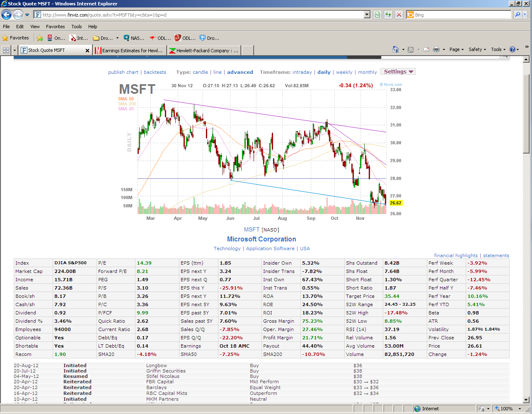
Task: Open Quick Tabs grid view
Action: point(6,50)
